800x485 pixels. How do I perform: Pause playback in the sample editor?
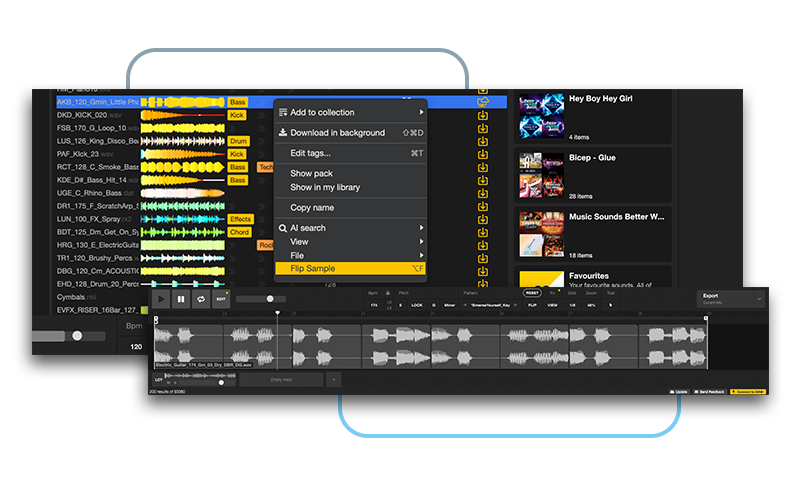tap(181, 298)
